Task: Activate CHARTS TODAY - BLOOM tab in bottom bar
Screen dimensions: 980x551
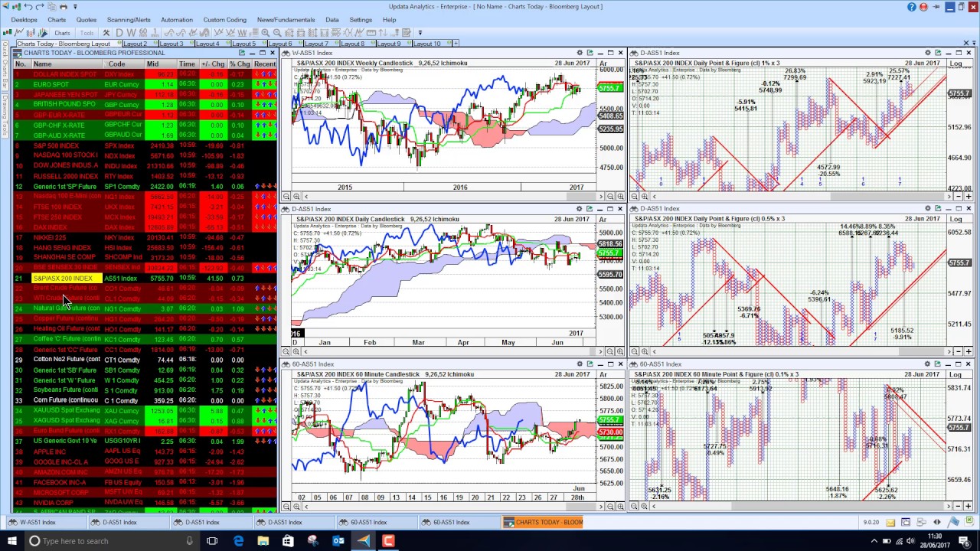Action: tap(543, 523)
